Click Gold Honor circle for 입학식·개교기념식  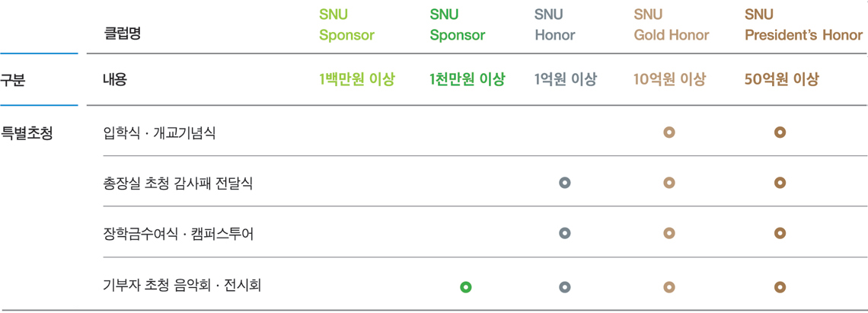[669, 133]
